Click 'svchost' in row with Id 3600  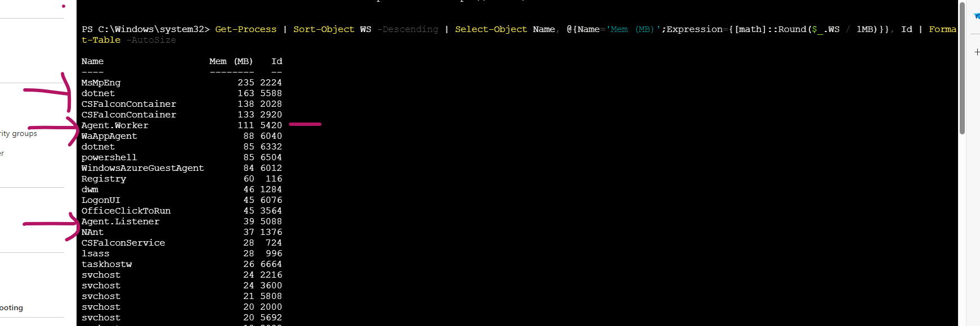pyautogui.click(x=101, y=286)
